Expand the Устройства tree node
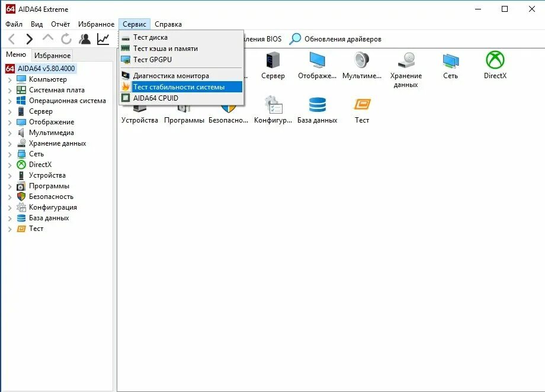545x392 pixels. click(x=9, y=176)
